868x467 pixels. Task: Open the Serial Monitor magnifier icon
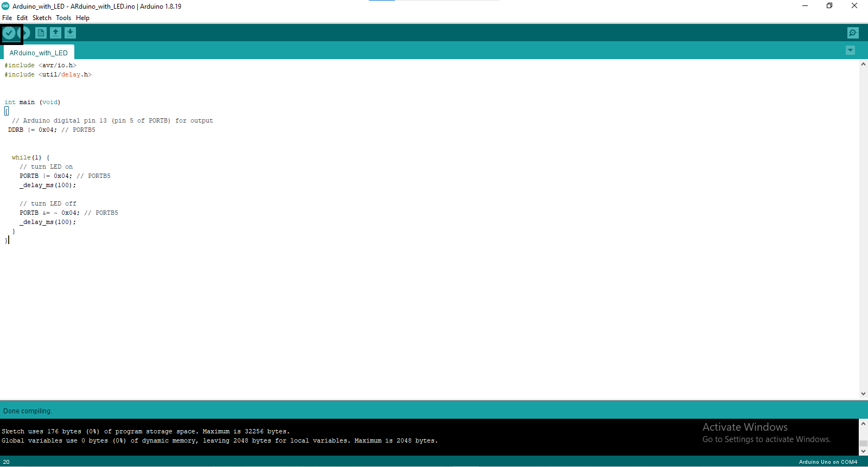853,33
